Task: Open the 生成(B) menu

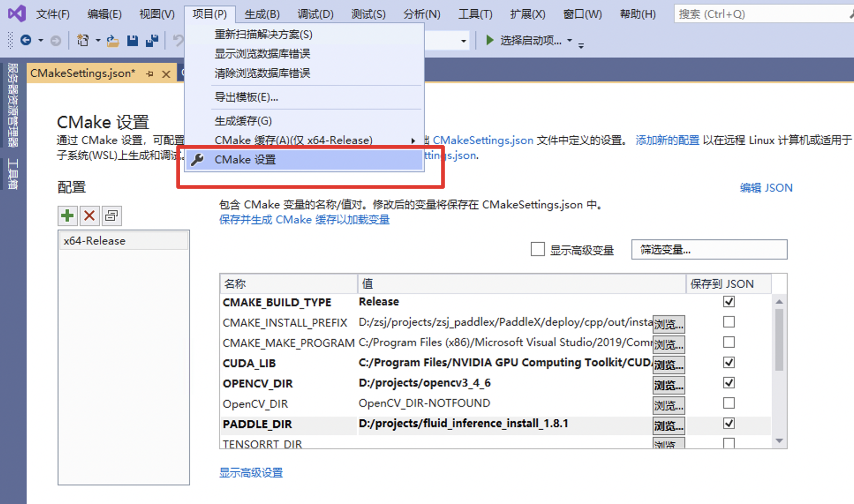Action: (262, 14)
